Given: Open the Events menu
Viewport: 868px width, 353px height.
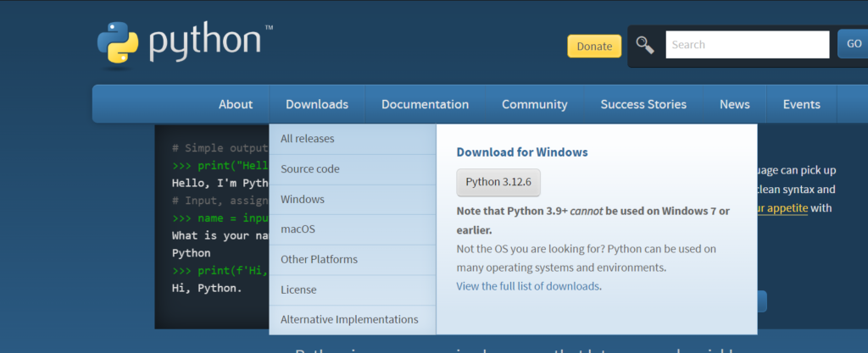Looking at the screenshot, I should pyautogui.click(x=802, y=104).
